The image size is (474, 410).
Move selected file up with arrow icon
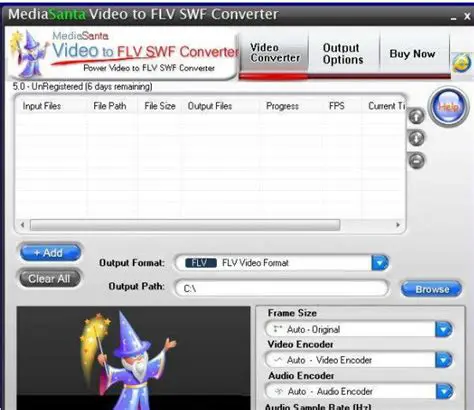pos(416,116)
